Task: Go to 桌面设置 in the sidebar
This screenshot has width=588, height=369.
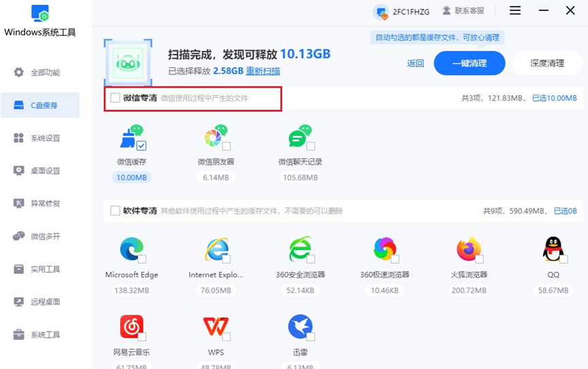Action: tap(40, 171)
